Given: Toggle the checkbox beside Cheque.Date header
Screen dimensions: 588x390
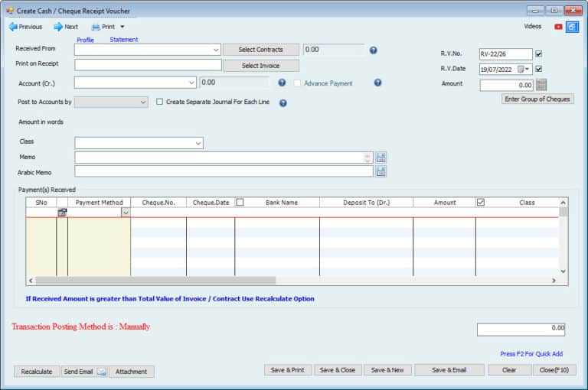Looking at the screenshot, I should (240, 203).
